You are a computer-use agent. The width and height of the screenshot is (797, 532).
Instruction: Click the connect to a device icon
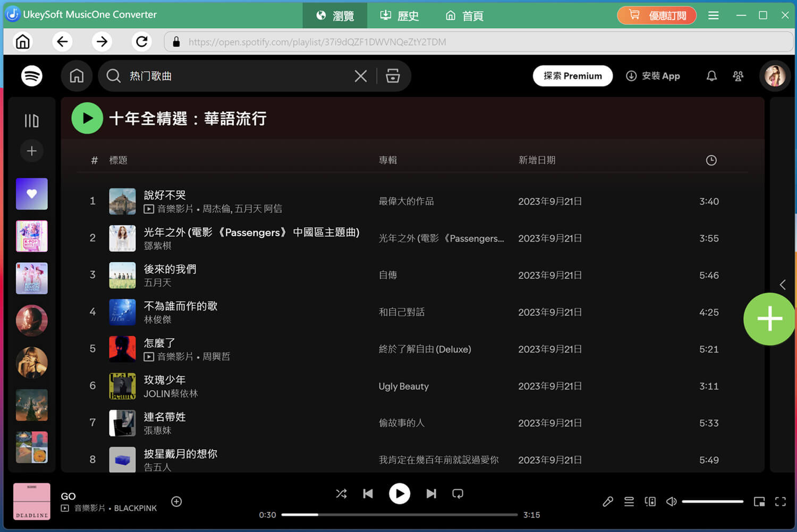tap(650, 501)
